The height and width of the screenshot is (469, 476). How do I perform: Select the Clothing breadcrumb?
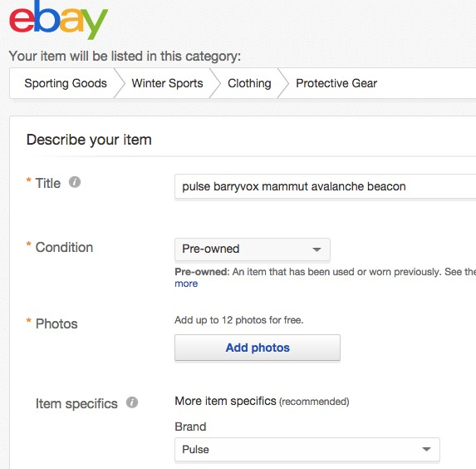[249, 83]
